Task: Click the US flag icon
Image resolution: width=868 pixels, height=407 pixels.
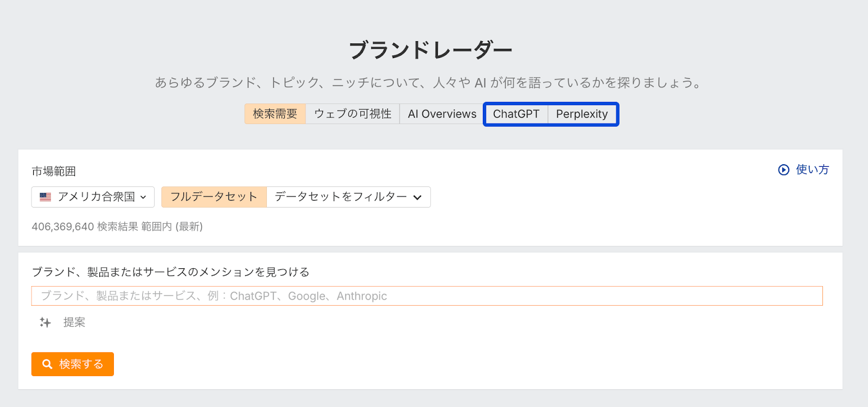Action: (x=46, y=197)
